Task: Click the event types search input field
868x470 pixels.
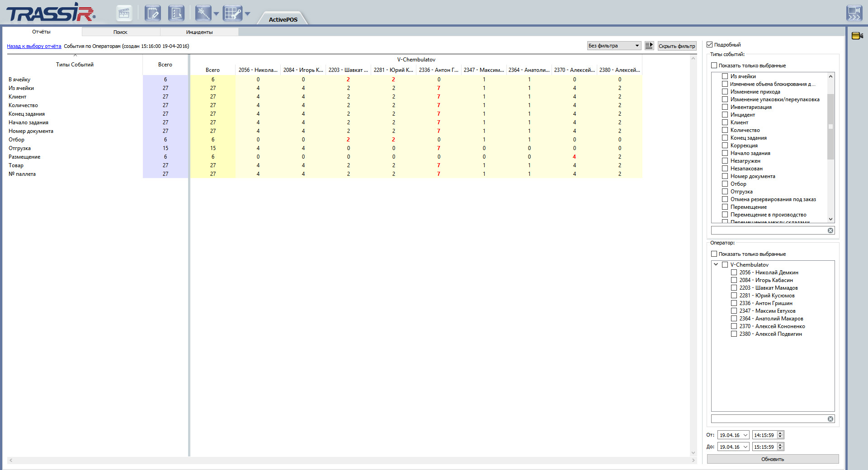Action: (x=769, y=230)
